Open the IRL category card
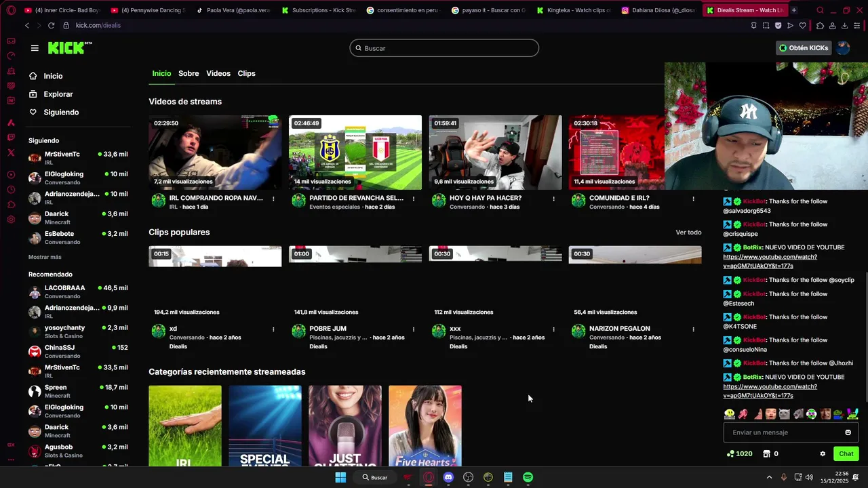The width and height of the screenshot is (868, 488). [x=185, y=426]
